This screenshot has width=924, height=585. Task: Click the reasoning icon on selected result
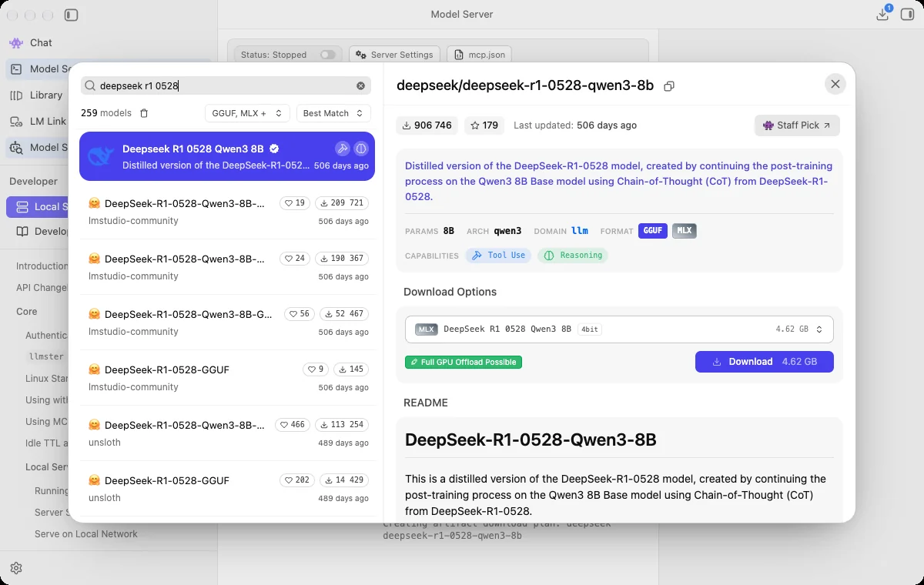coord(360,149)
